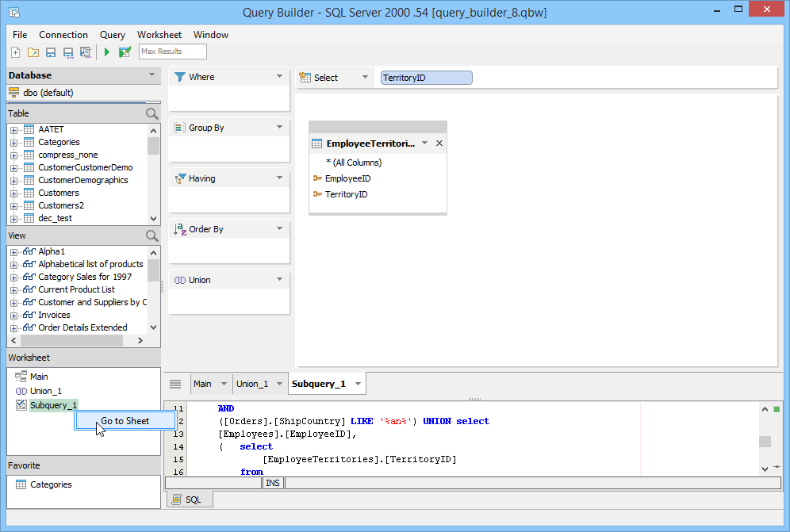The image size is (790, 532).
Task: Click the Where filter funnel icon
Action: click(x=180, y=77)
